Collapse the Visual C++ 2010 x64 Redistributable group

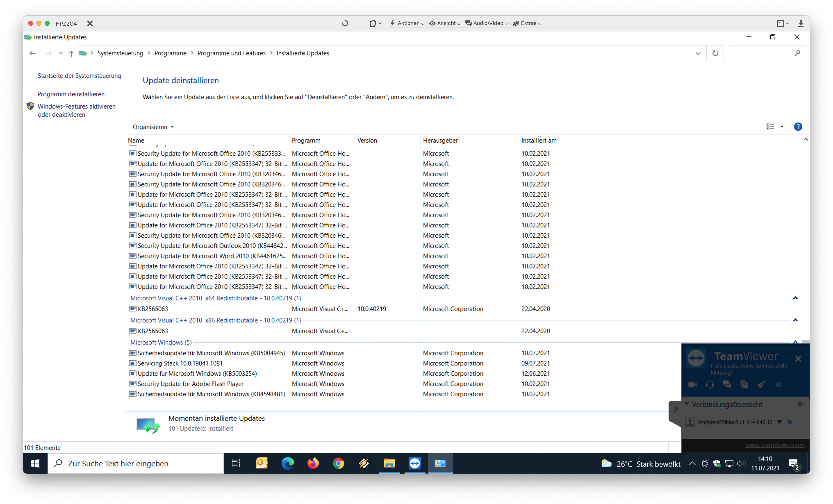point(795,298)
